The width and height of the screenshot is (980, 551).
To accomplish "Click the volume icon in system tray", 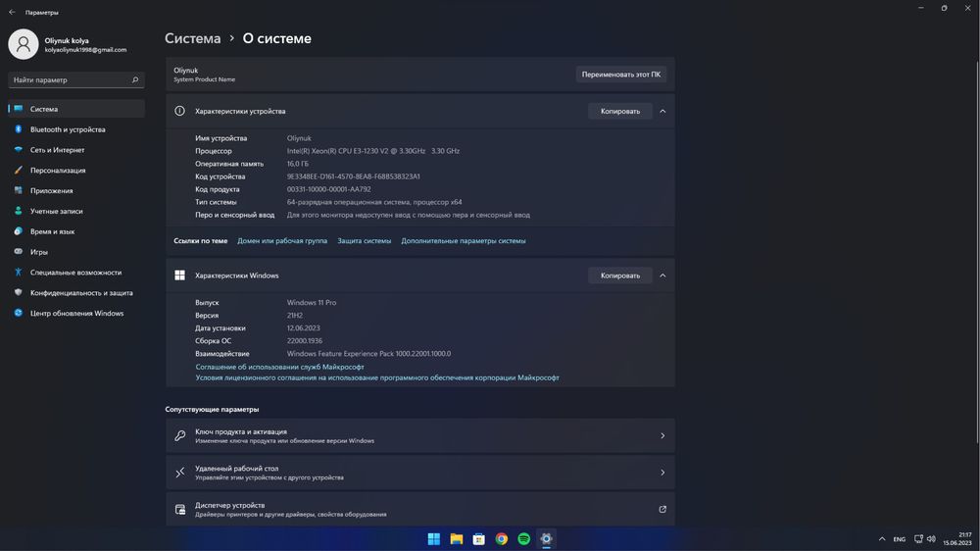I will 931,539.
